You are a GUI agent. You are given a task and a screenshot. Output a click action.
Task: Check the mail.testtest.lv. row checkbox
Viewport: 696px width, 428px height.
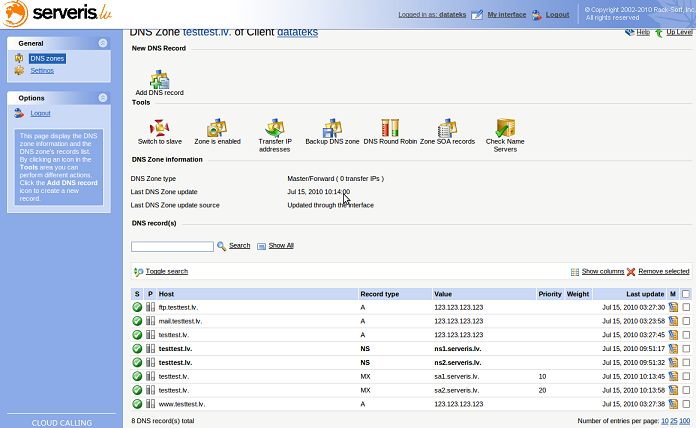click(x=686, y=321)
